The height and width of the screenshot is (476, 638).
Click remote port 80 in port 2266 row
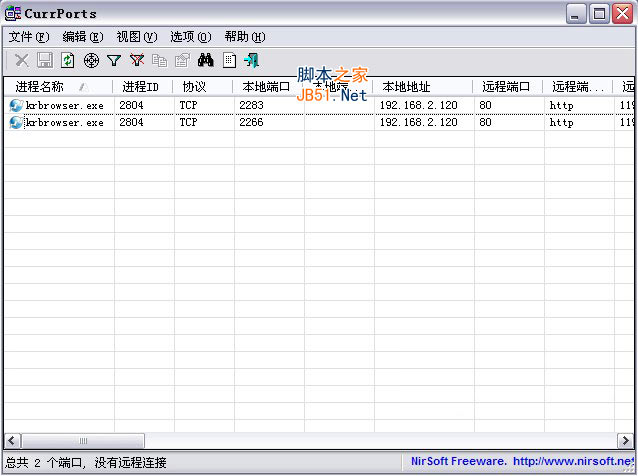[485, 122]
